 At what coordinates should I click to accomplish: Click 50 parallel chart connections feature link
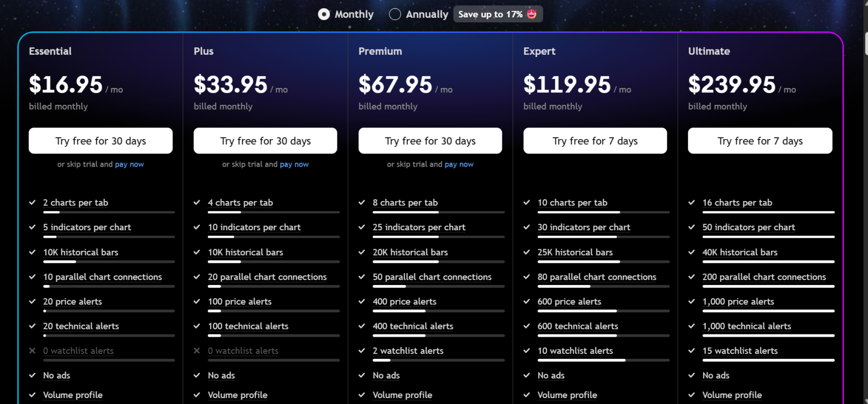click(x=432, y=277)
